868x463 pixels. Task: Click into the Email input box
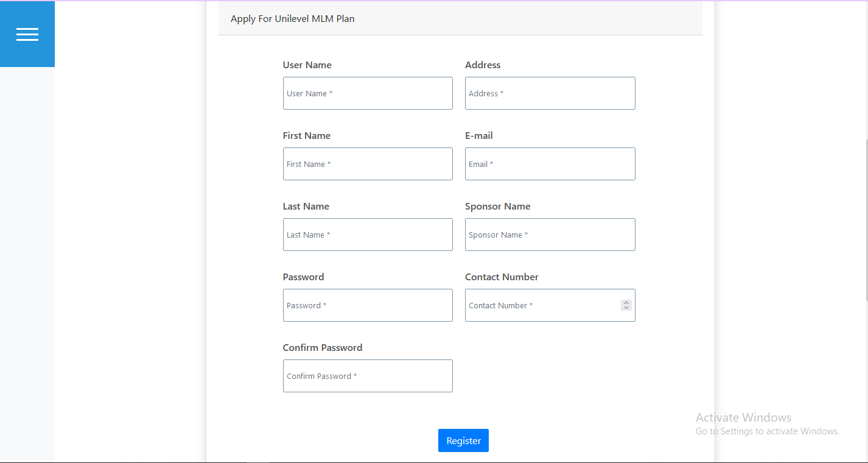pyautogui.click(x=550, y=164)
